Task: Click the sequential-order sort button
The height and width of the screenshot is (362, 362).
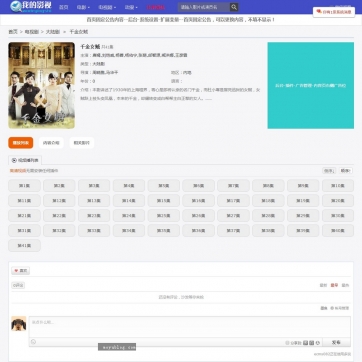Action: 346,171
